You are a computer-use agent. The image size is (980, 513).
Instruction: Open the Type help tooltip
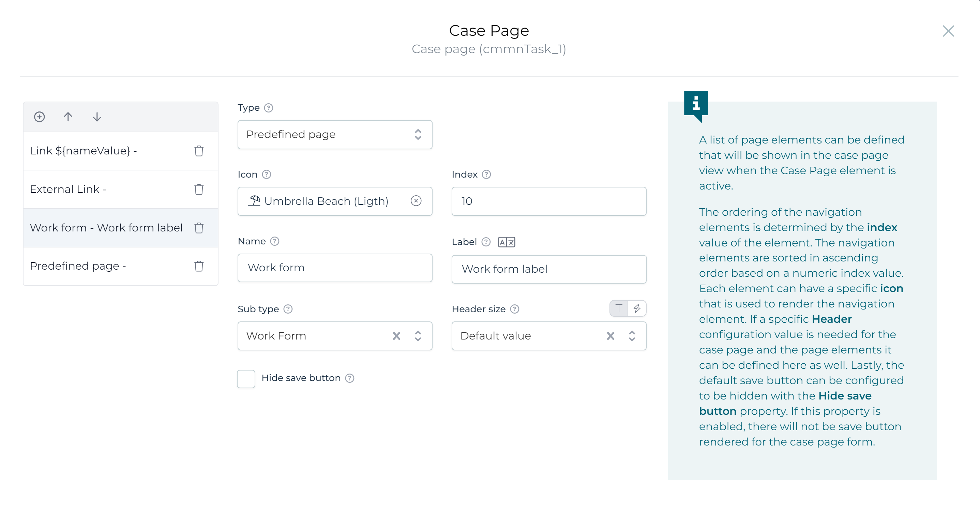269,108
